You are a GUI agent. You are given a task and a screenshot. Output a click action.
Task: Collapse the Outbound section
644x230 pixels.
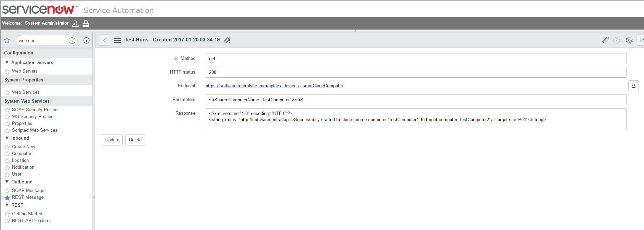click(7, 182)
